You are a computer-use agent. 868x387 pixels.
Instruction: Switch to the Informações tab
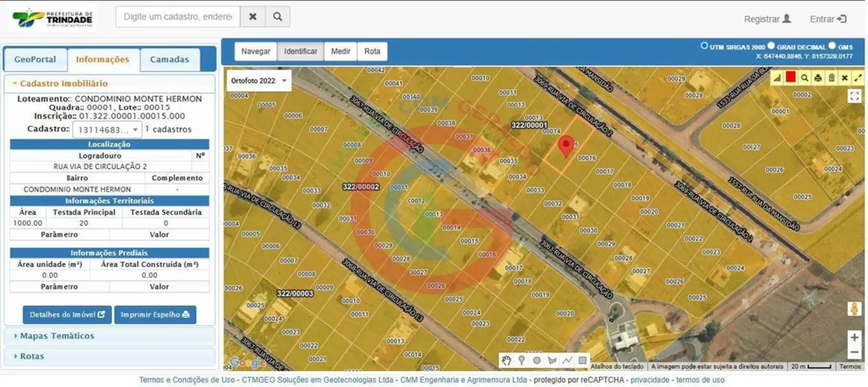(103, 60)
